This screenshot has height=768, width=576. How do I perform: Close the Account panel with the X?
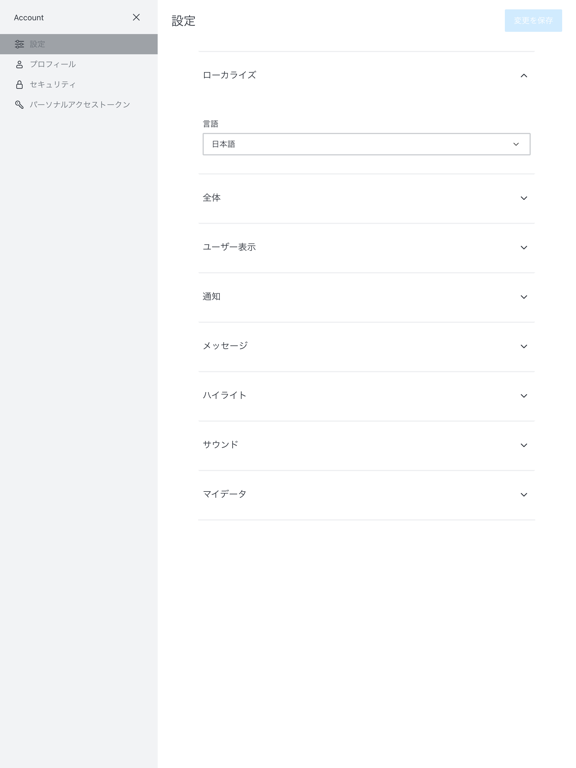pos(136,17)
